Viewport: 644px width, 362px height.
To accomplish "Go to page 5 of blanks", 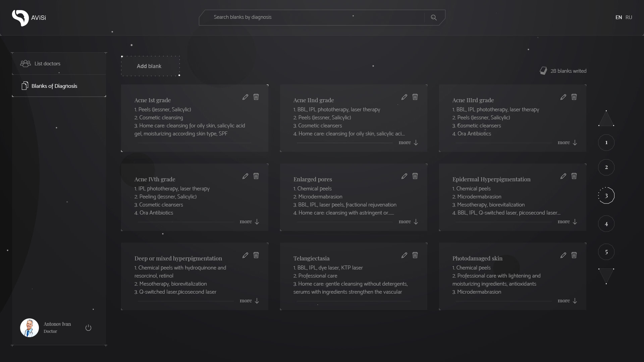I will pos(606,252).
